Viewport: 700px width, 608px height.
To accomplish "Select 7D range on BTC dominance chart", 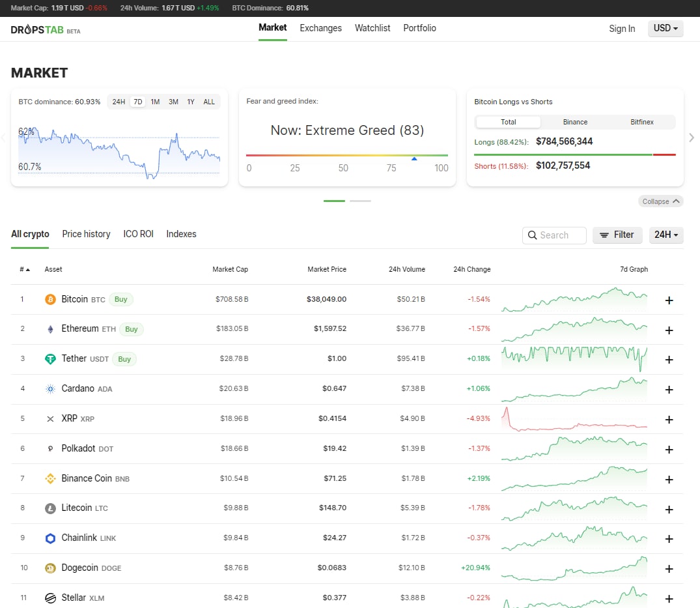I will tap(138, 102).
